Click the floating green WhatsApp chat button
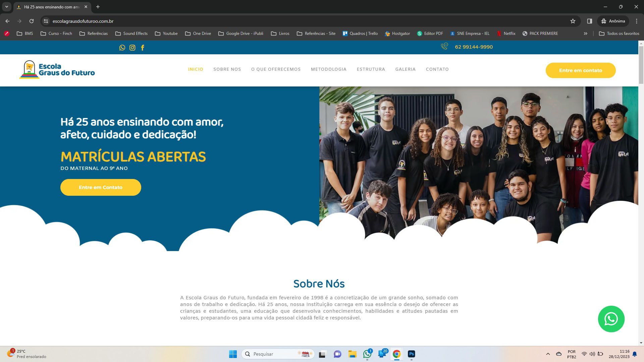Image resolution: width=644 pixels, height=362 pixels. coord(611,319)
